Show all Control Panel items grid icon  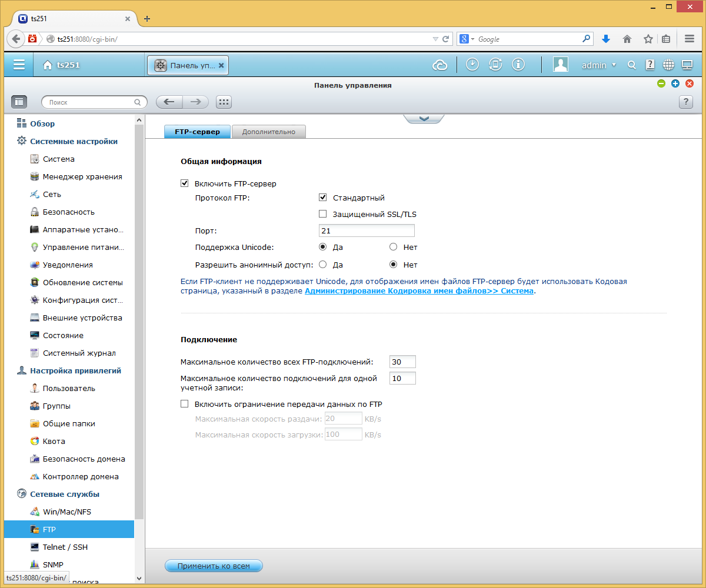(x=224, y=102)
